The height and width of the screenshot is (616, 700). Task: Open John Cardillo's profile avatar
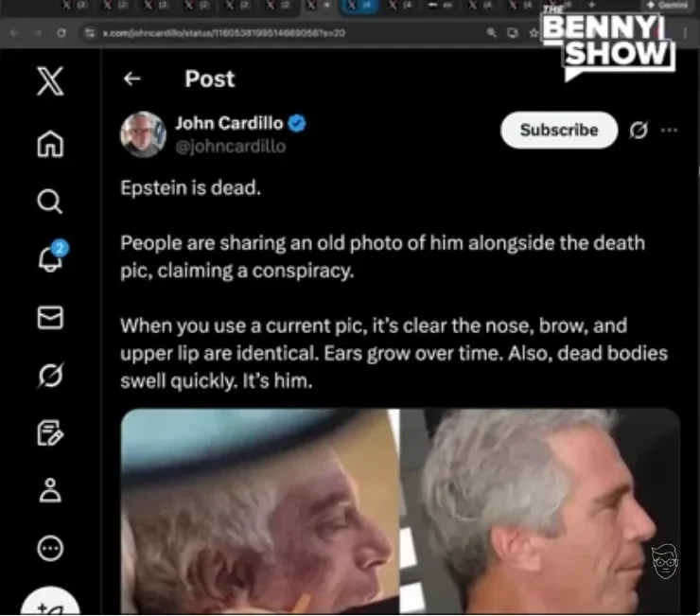point(143,134)
